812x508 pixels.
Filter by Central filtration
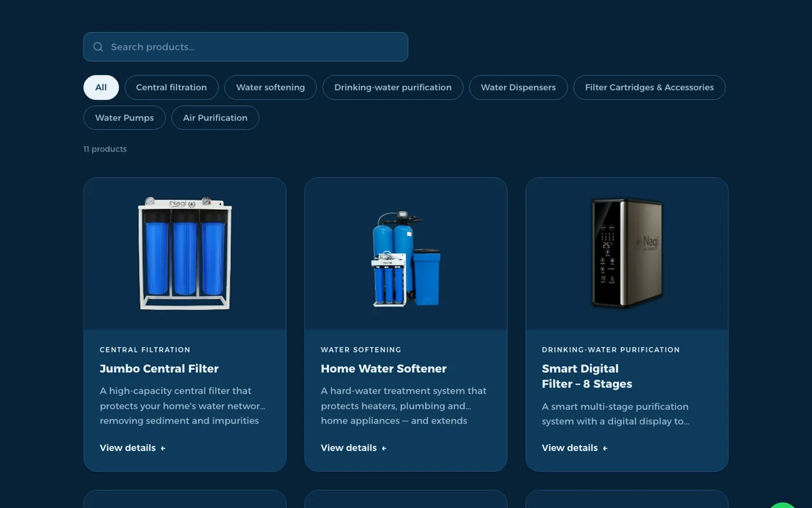click(x=171, y=88)
